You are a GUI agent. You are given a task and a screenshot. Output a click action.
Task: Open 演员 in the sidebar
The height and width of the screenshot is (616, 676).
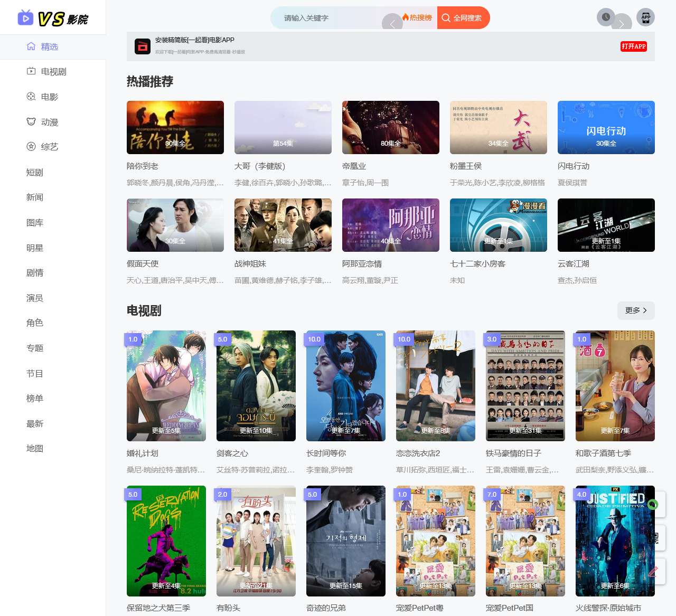pyautogui.click(x=35, y=298)
